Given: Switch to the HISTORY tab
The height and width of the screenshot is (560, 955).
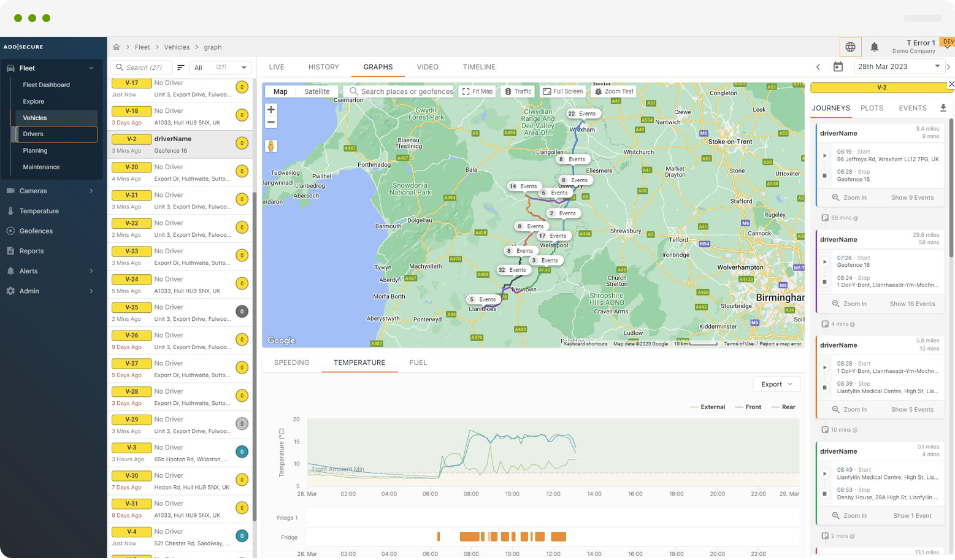Looking at the screenshot, I should (x=324, y=67).
